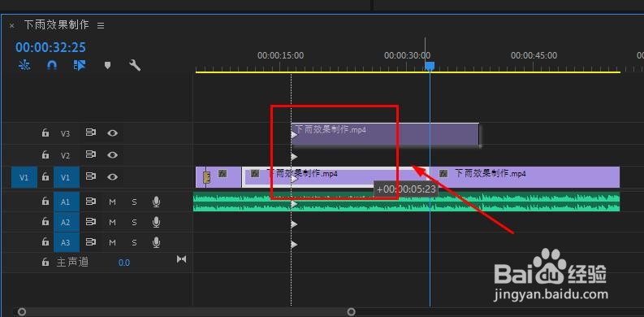The width and height of the screenshot is (644, 317).
Task: Select the V2 track target
Action: pos(66,155)
